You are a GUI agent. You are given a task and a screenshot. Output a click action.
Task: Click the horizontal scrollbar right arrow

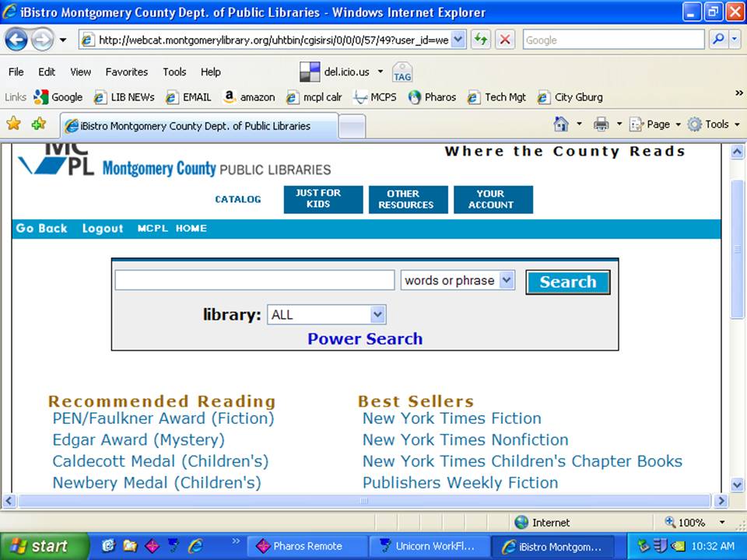[721, 500]
